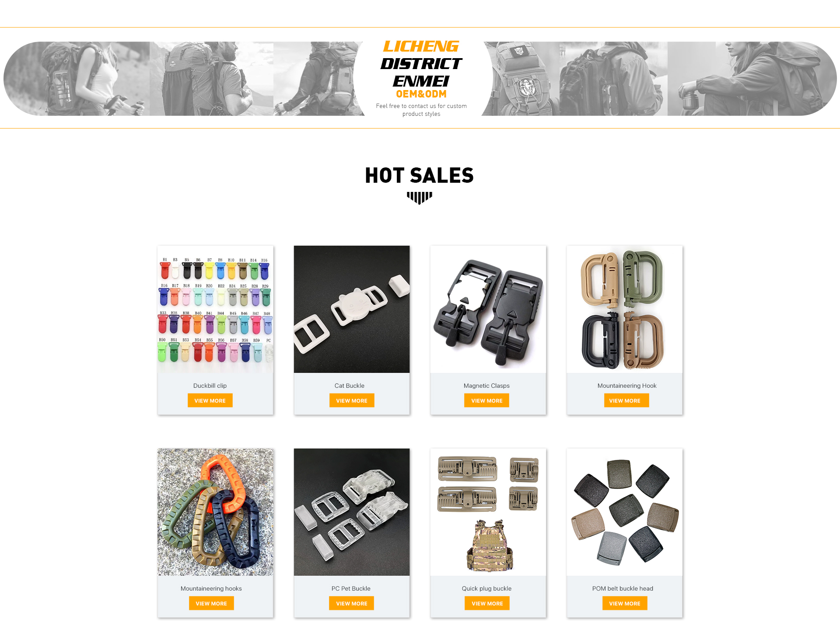Open the Duckbill clip product image
Image resolution: width=840 pixels, height=626 pixels.
[215, 309]
